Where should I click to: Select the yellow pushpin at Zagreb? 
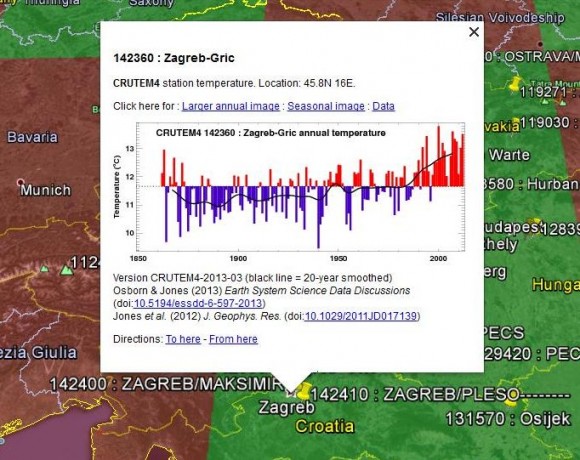coord(304,392)
